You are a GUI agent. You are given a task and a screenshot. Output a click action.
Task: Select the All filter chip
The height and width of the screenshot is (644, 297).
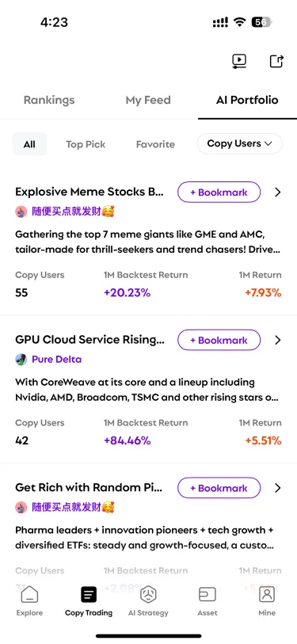pos(29,144)
